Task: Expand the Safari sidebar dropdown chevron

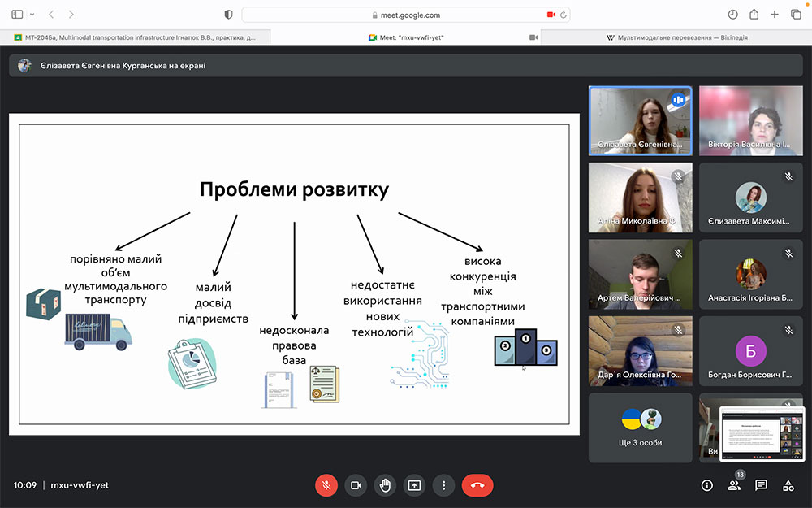Action: (x=31, y=15)
